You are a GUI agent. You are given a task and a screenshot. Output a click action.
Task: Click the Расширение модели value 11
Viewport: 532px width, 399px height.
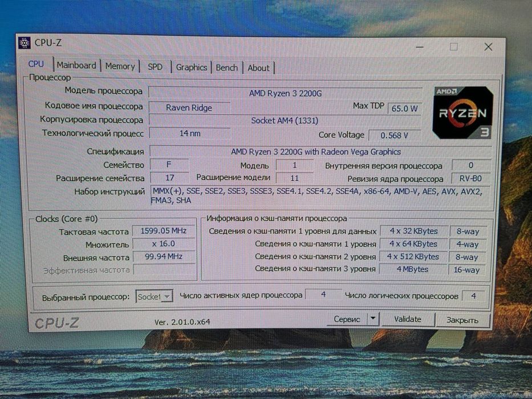294,178
